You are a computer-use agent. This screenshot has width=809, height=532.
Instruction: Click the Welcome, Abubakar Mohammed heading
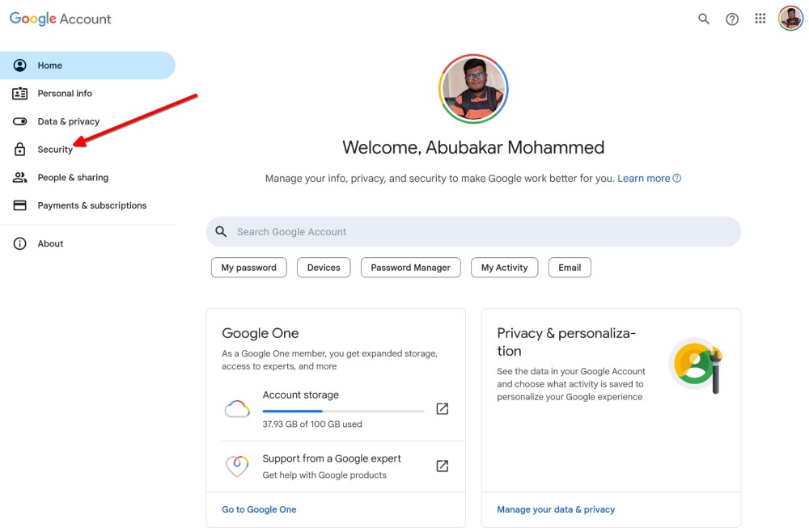click(473, 147)
